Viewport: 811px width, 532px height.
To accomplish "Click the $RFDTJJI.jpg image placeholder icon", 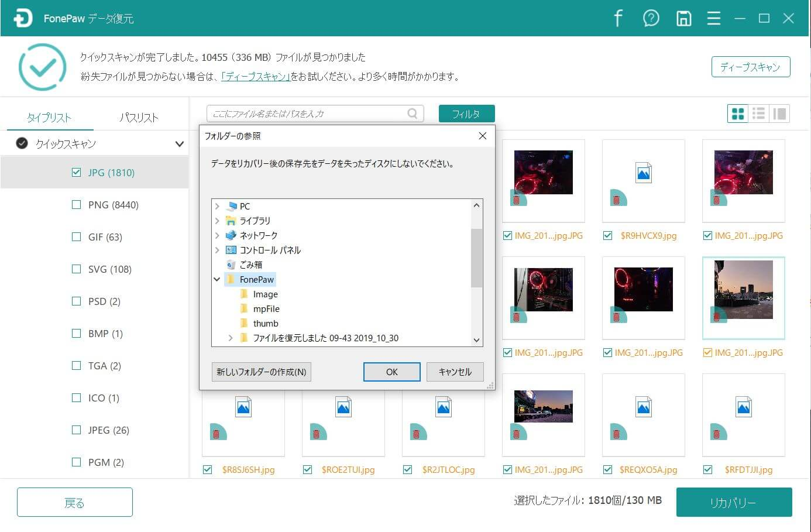I will [744, 407].
